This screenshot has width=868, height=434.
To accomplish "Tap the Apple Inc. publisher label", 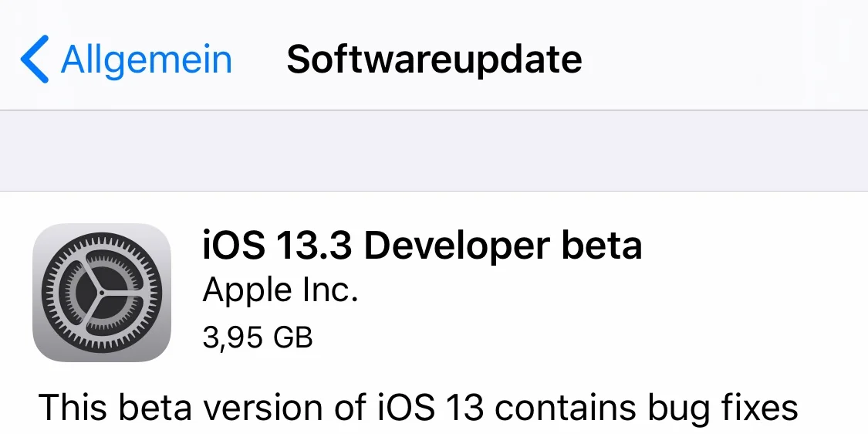I will [x=280, y=290].
